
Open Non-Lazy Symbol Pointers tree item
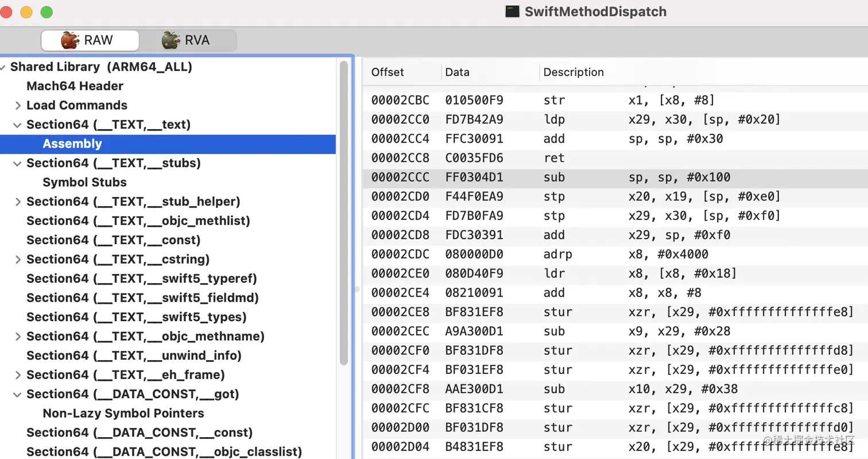point(123,413)
